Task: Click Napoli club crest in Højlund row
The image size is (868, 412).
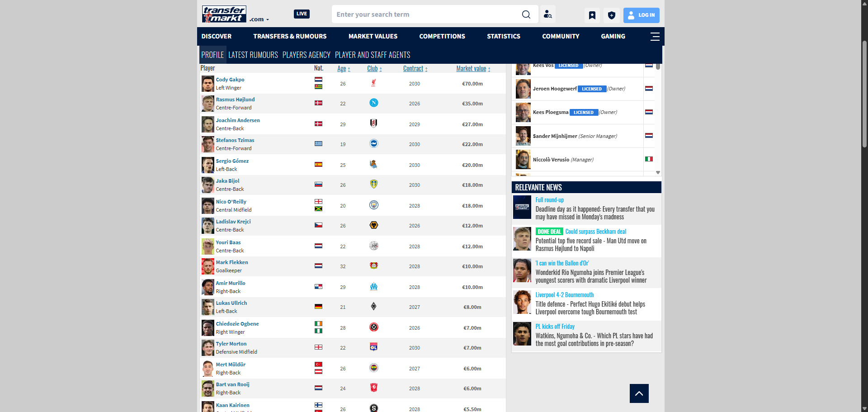Action: tap(373, 103)
